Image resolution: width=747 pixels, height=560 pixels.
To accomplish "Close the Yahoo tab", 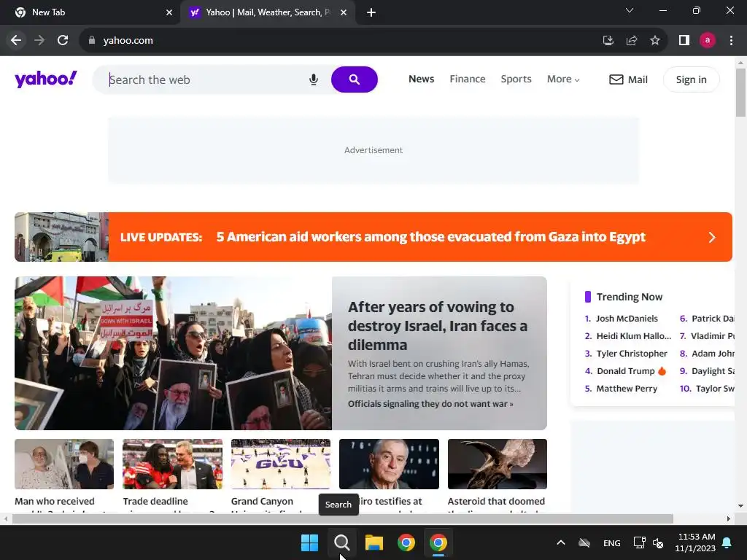I will point(344,12).
